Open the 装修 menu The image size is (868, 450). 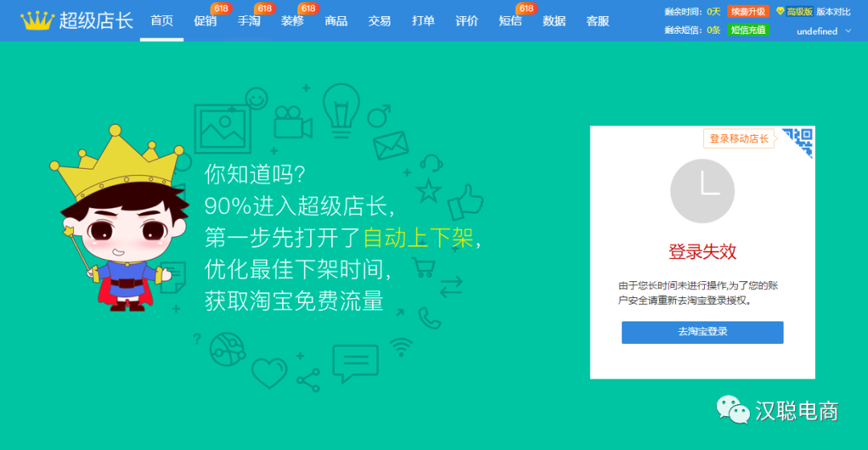293,21
